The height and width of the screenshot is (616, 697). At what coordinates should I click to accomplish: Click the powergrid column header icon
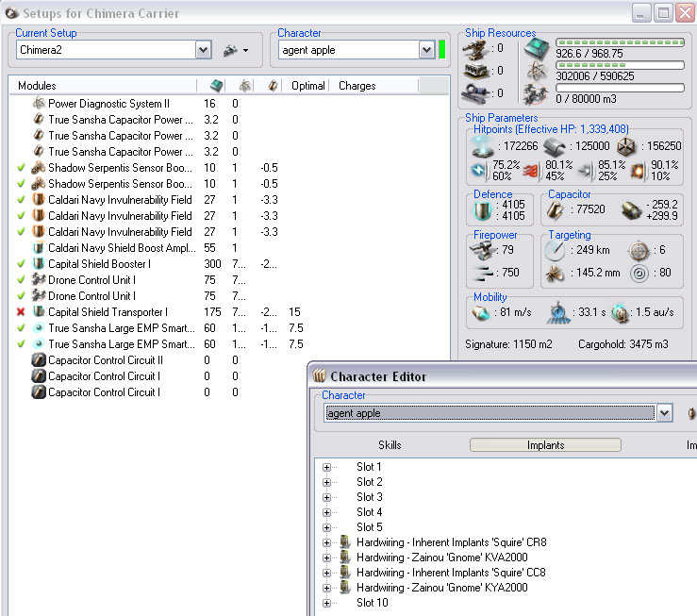pyautogui.click(x=245, y=85)
